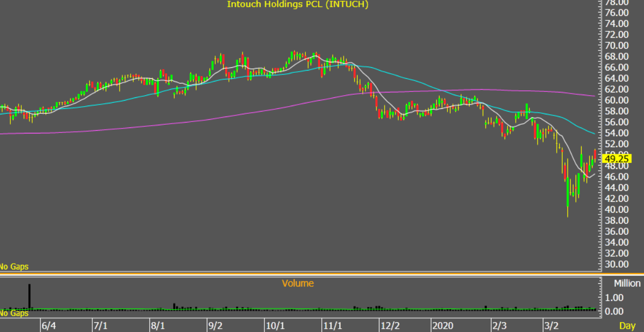Click the 30.00 price axis label
644x332 pixels.
pos(617,264)
